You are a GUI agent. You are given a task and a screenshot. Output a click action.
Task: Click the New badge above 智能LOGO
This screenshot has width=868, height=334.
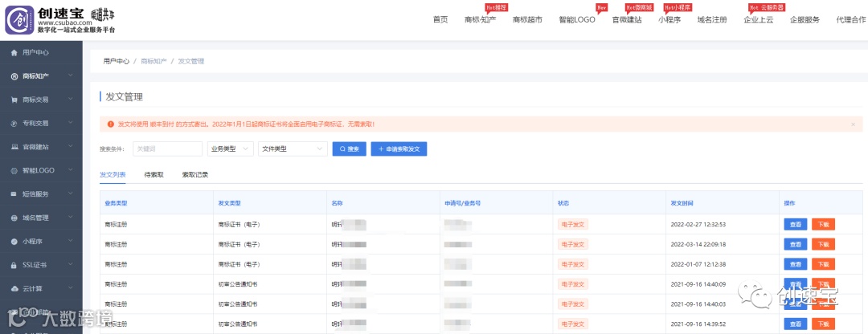pyautogui.click(x=602, y=7)
